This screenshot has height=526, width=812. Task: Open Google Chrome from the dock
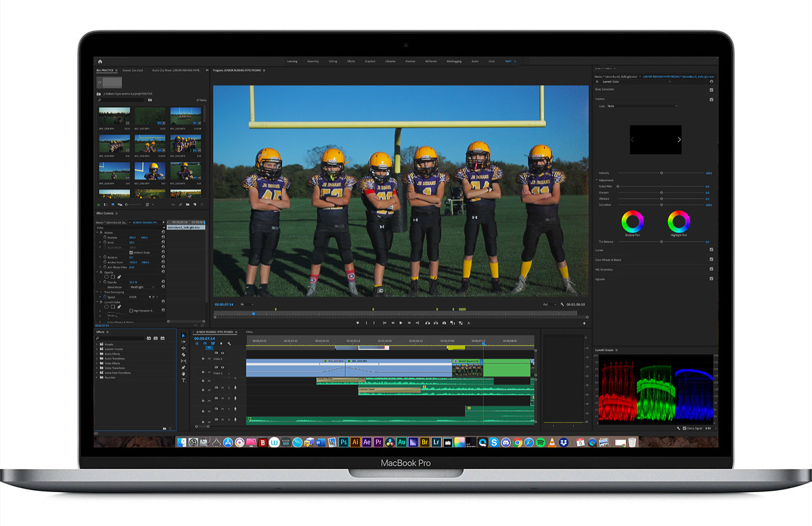tap(518, 441)
